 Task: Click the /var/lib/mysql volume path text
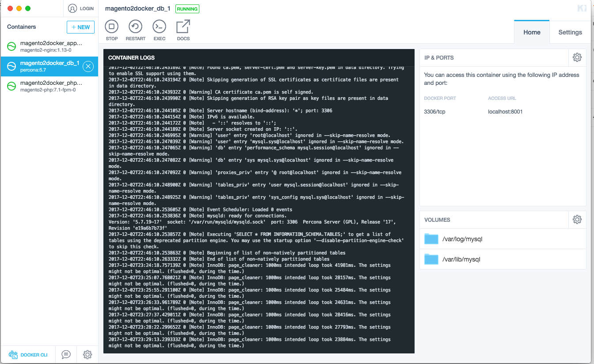pos(461,259)
